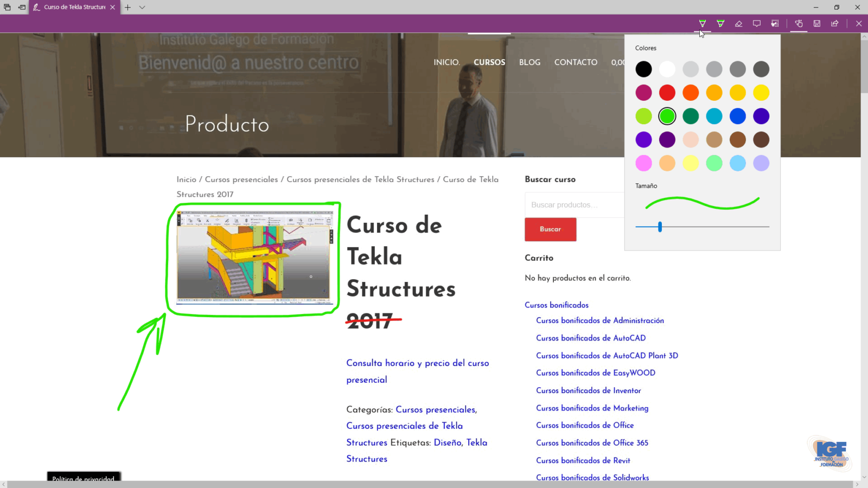Viewport: 868px width, 488px height.
Task: Pick the red color swatch
Action: [667, 93]
